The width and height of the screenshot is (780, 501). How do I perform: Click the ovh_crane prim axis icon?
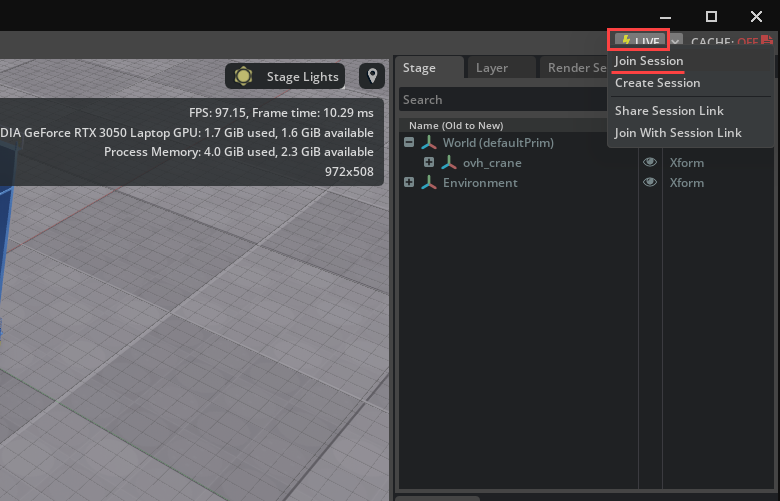448,162
